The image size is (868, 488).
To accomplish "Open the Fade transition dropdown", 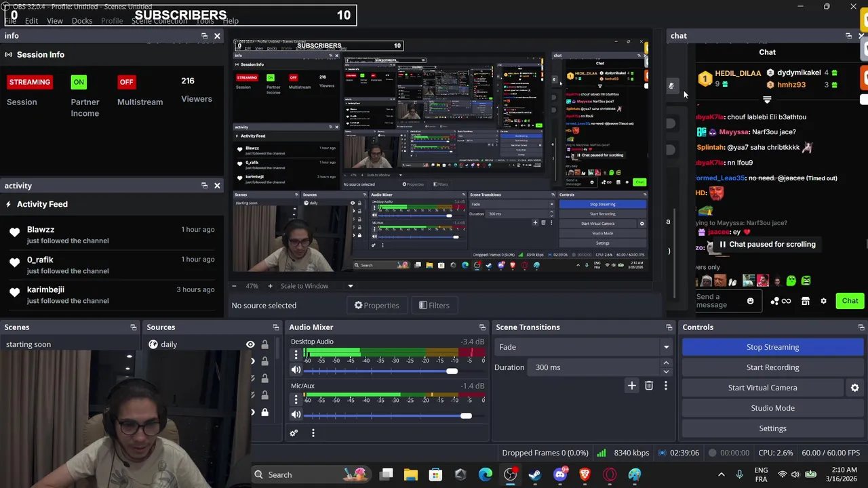I will (x=583, y=347).
